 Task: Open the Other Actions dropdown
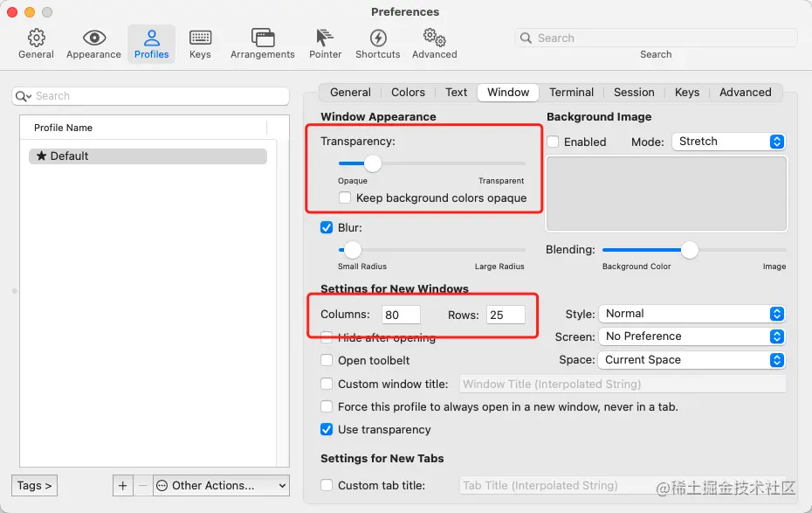[221, 486]
